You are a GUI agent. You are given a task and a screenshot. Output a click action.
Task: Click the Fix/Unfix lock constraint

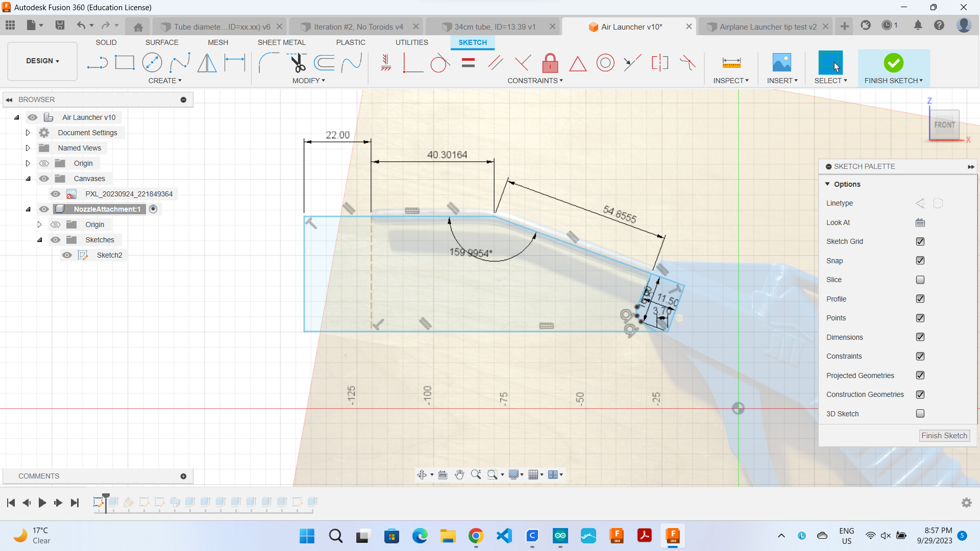tap(550, 63)
